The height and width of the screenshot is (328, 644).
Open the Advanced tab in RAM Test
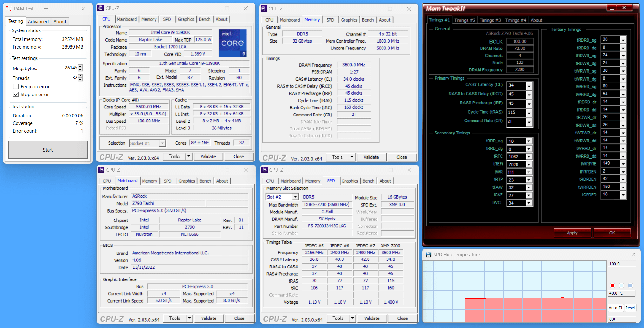point(38,21)
